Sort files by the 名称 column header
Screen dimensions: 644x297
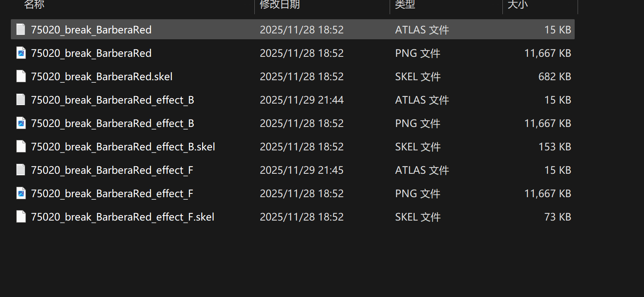[x=34, y=5]
